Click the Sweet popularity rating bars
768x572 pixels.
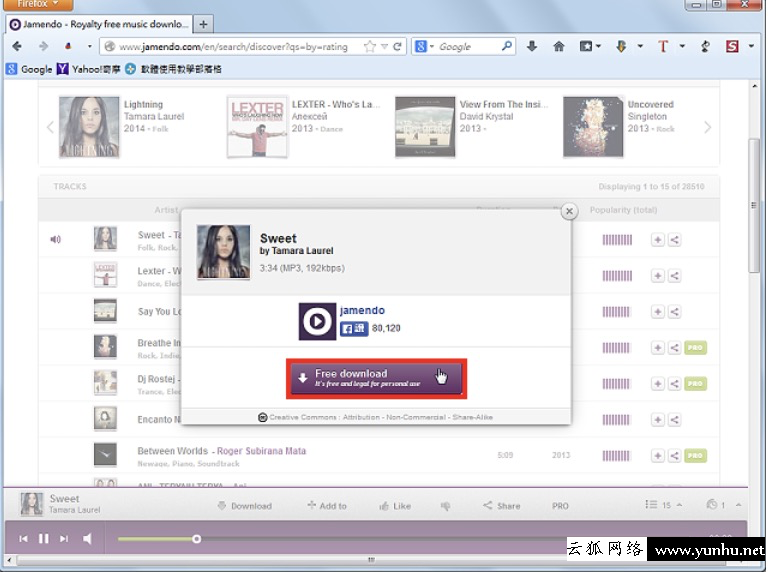617,240
